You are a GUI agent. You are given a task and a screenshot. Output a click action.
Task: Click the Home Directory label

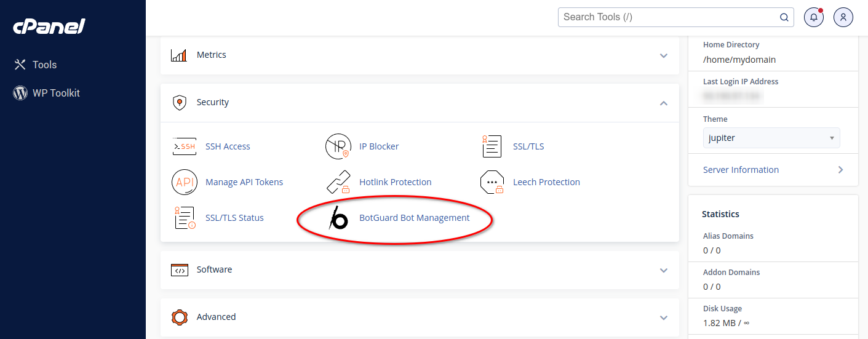pyautogui.click(x=731, y=44)
